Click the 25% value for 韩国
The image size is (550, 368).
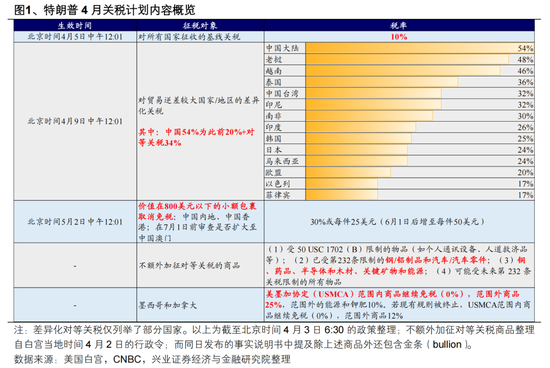[525, 139]
